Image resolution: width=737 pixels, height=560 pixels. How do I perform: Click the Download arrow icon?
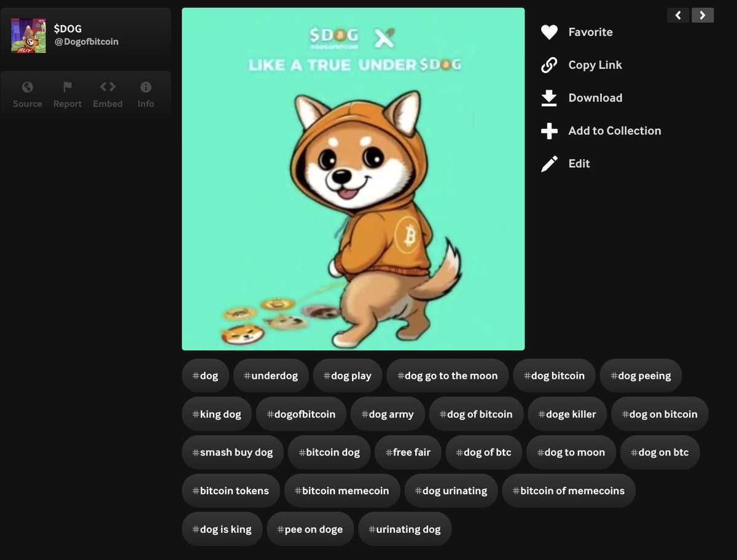[x=549, y=98]
